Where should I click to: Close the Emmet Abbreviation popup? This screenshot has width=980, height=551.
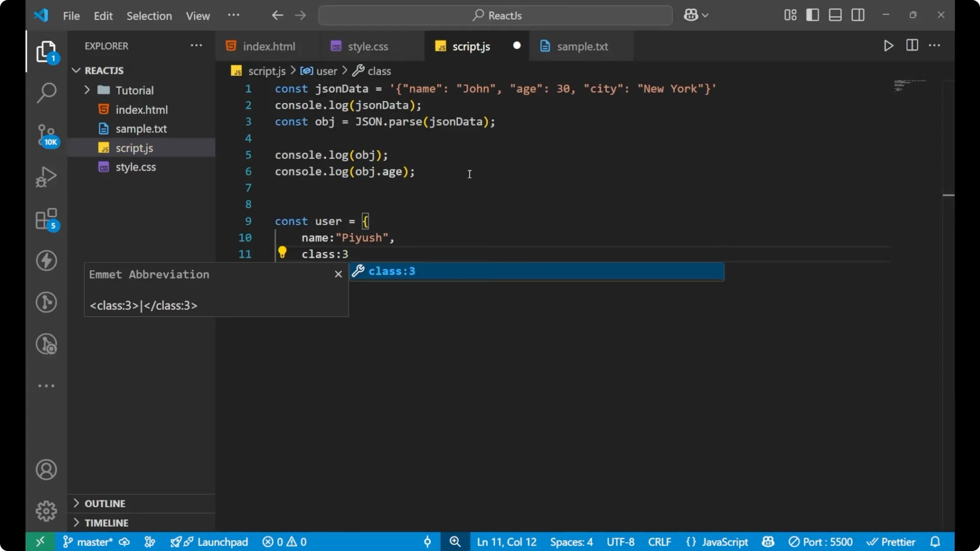[338, 274]
